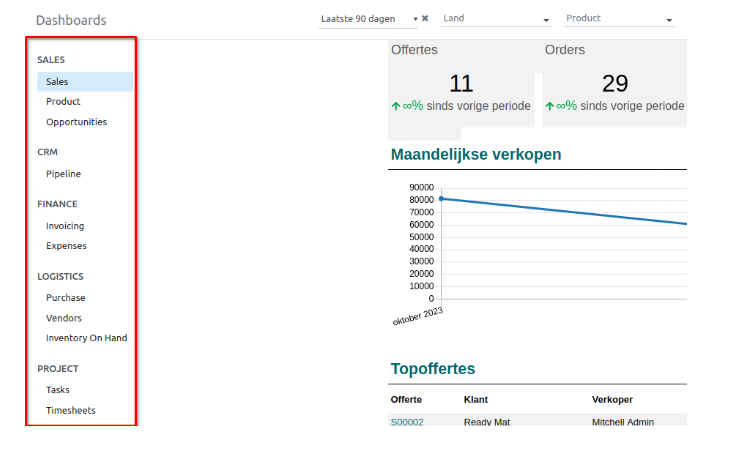Switch to the Purchase dashboard

[x=65, y=298]
